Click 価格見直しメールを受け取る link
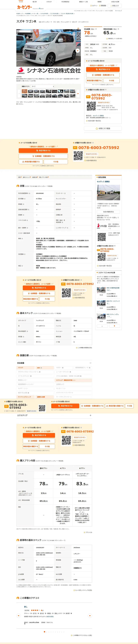The image size is (138, 644). point(114,39)
